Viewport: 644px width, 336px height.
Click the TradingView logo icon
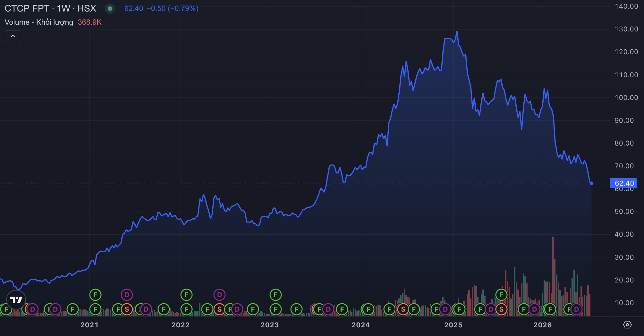point(16,300)
